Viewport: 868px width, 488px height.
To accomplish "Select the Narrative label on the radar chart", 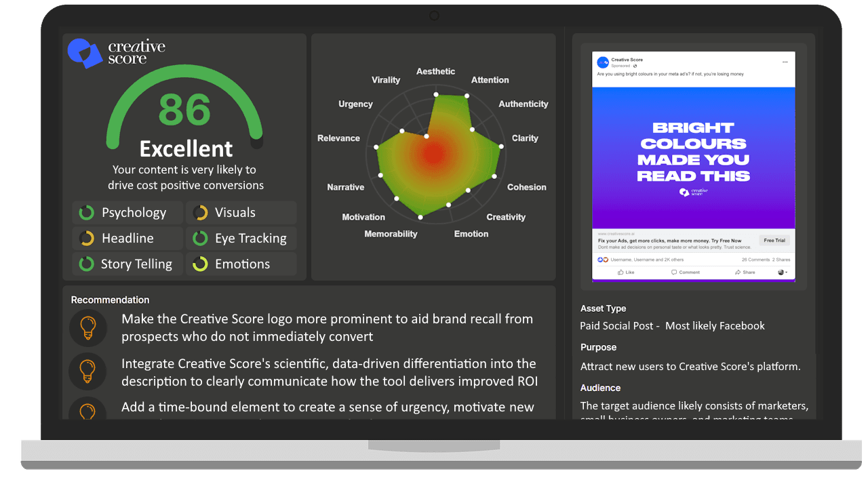I will (346, 187).
